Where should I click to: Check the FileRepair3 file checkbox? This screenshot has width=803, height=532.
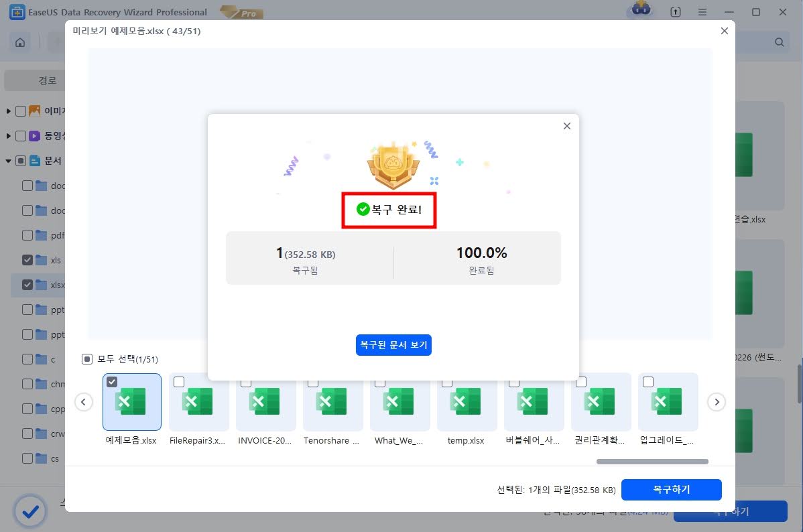pyautogui.click(x=178, y=382)
